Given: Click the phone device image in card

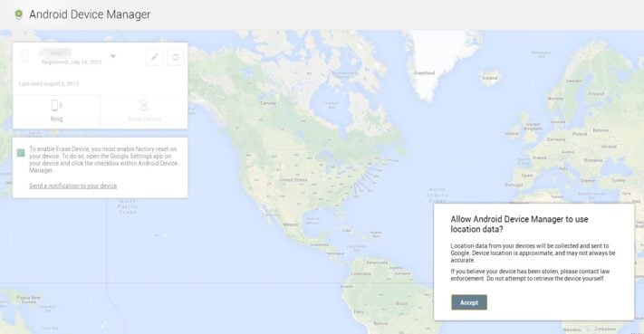Looking at the screenshot, I should pyautogui.click(x=25, y=56).
